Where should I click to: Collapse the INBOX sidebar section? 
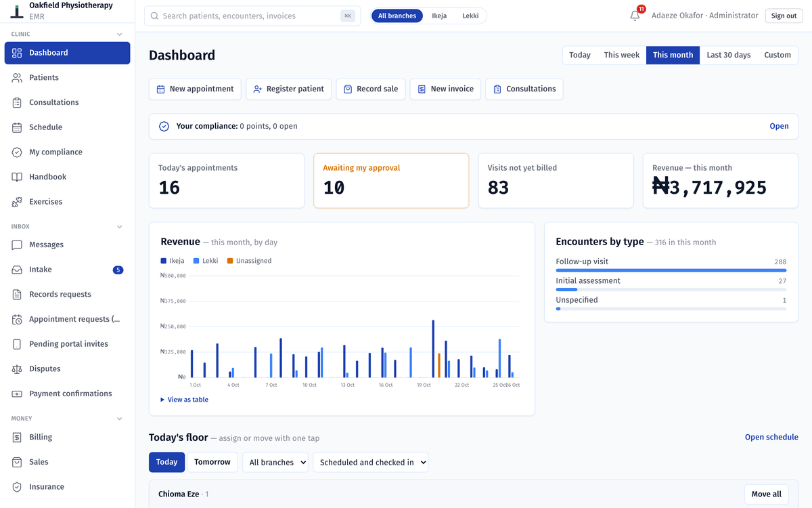click(x=120, y=227)
